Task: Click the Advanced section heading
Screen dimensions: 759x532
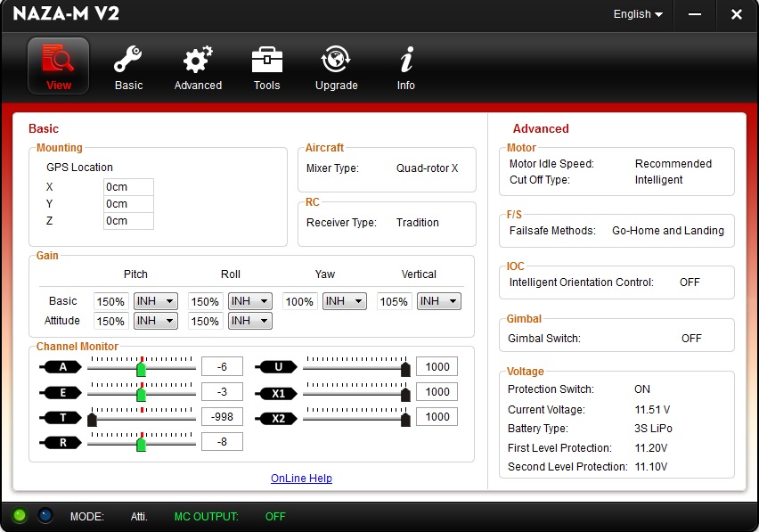Action: (x=541, y=129)
